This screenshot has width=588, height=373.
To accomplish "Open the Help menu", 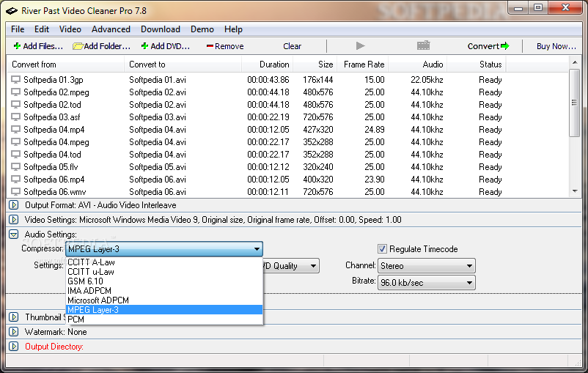I will tap(233, 29).
